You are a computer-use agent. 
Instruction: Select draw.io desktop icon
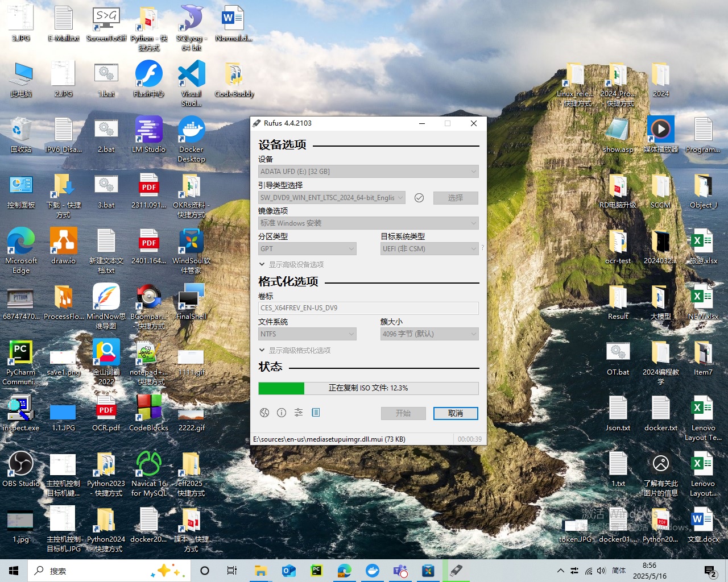[64, 247]
